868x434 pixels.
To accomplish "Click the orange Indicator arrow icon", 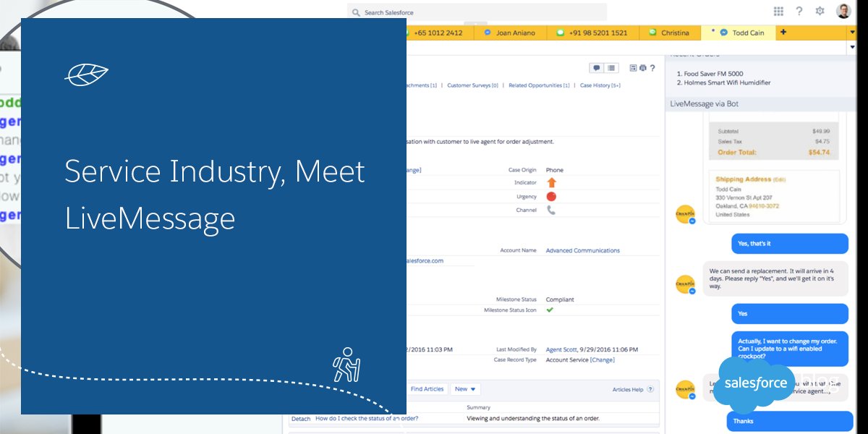I will click(x=551, y=183).
